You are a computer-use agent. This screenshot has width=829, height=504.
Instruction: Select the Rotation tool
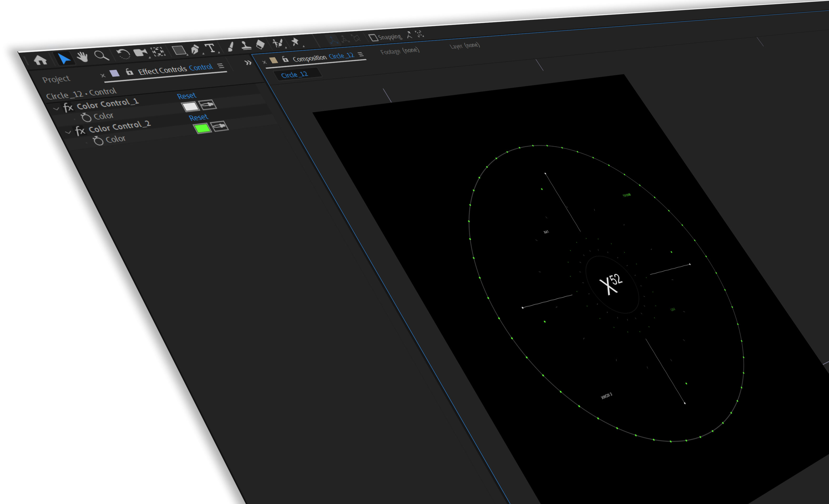pyautogui.click(x=123, y=54)
